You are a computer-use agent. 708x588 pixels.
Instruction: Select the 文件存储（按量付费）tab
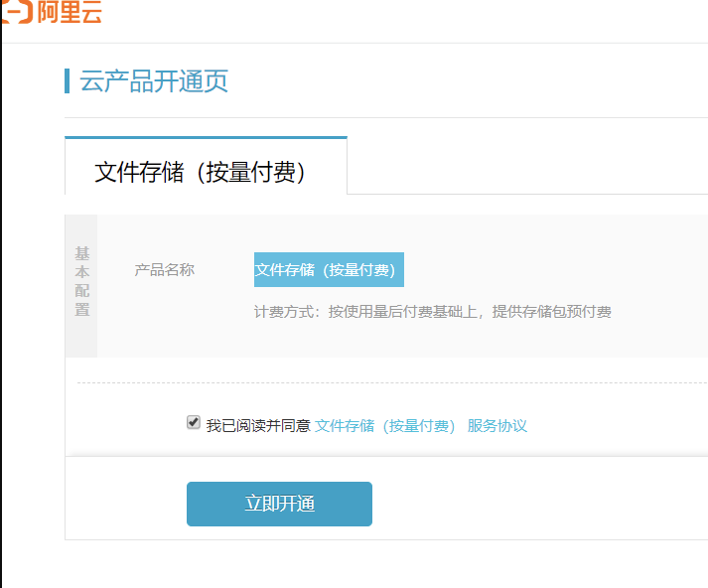pos(206,167)
